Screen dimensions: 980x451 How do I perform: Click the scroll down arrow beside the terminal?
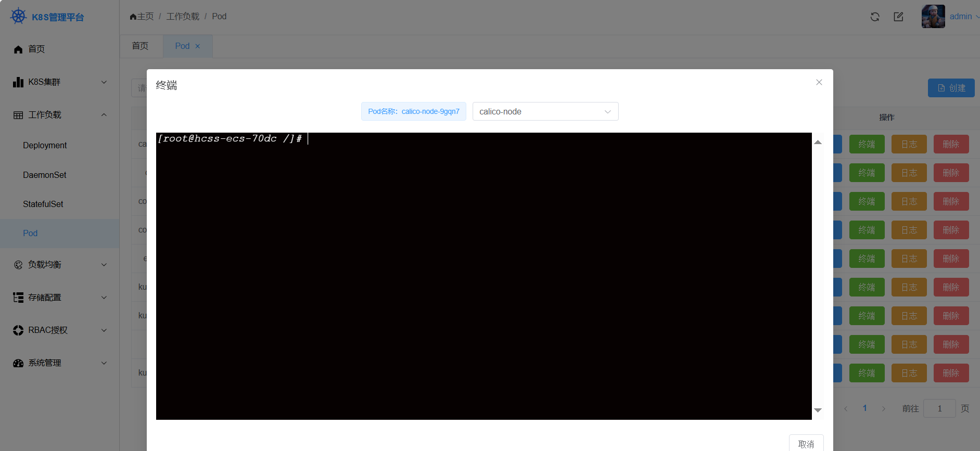click(x=818, y=410)
